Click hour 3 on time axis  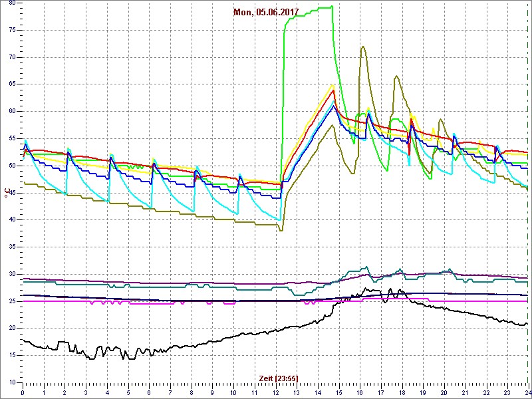click(86, 392)
